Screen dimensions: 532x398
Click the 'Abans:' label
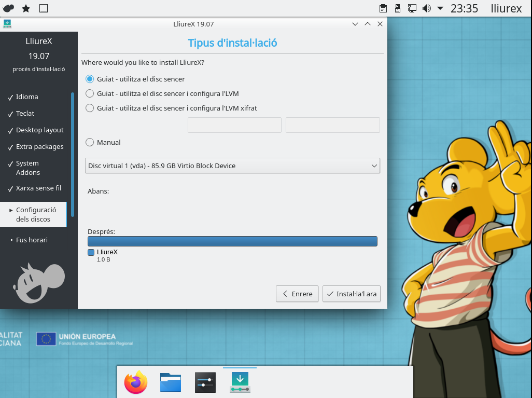[x=98, y=191]
